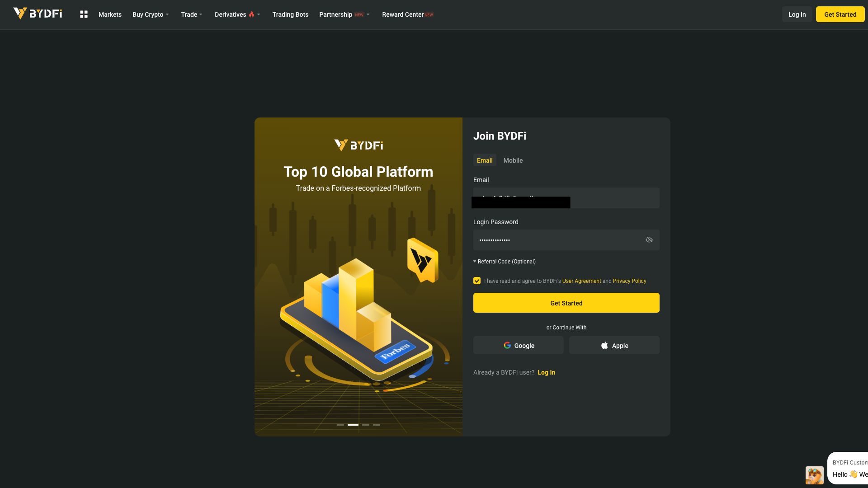Open the Markets page
The width and height of the screenshot is (868, 488).
[x=110, y=14]
